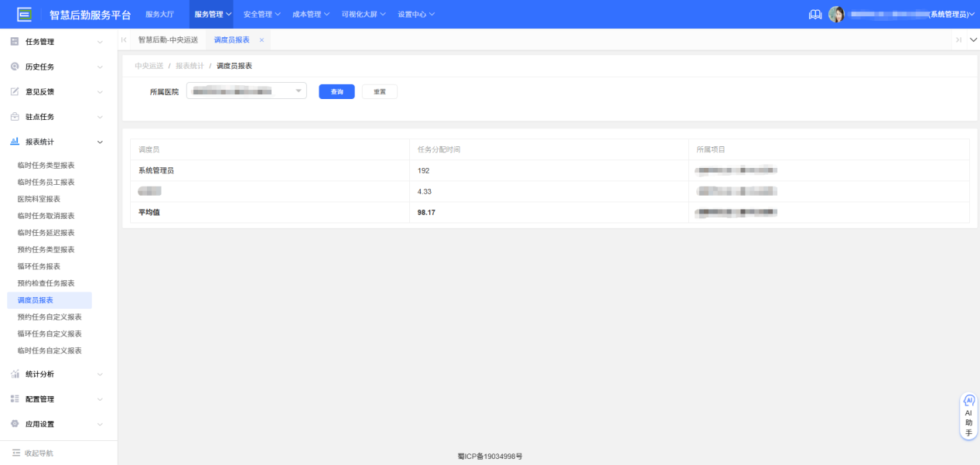Open the 安全管理 top menu

pos(261,15)
